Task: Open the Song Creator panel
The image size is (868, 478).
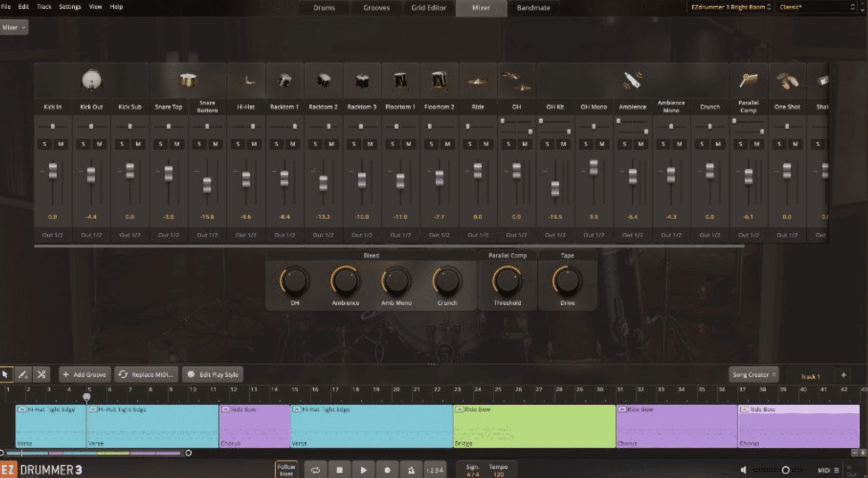Action: pyautogui.click(x=754, y=375)
